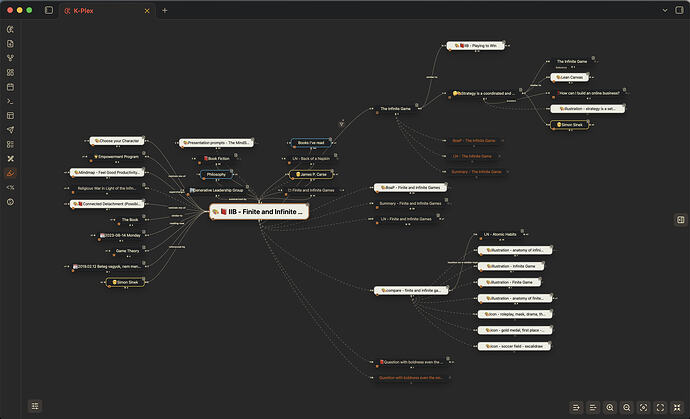
Task: Click the checklist grid ribbon icon
Action: pyautogui.click(x=10, y=144)
